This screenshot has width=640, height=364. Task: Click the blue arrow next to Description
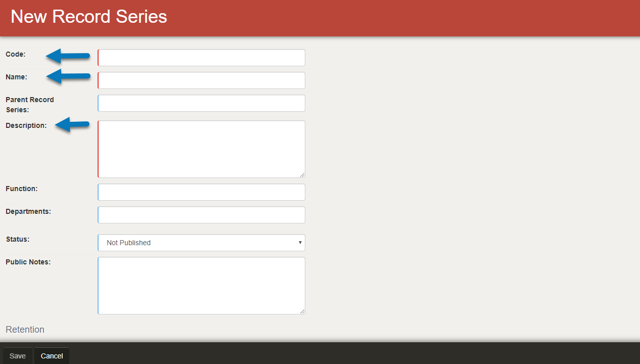pyautogui.click(x=72, y=124)
